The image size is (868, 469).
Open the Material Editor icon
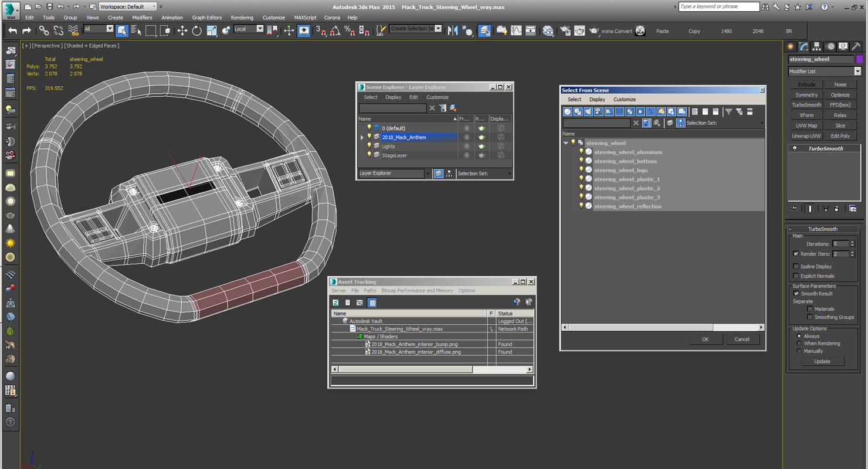coord(548,30)
